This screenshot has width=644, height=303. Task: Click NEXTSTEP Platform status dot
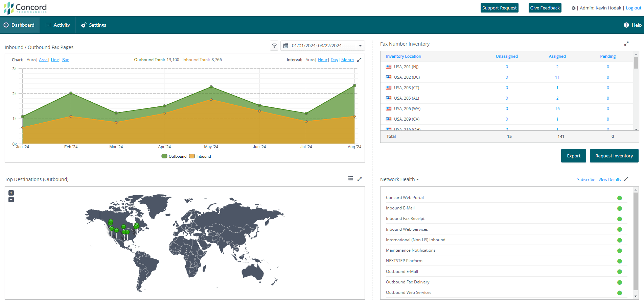coord(620,261)
